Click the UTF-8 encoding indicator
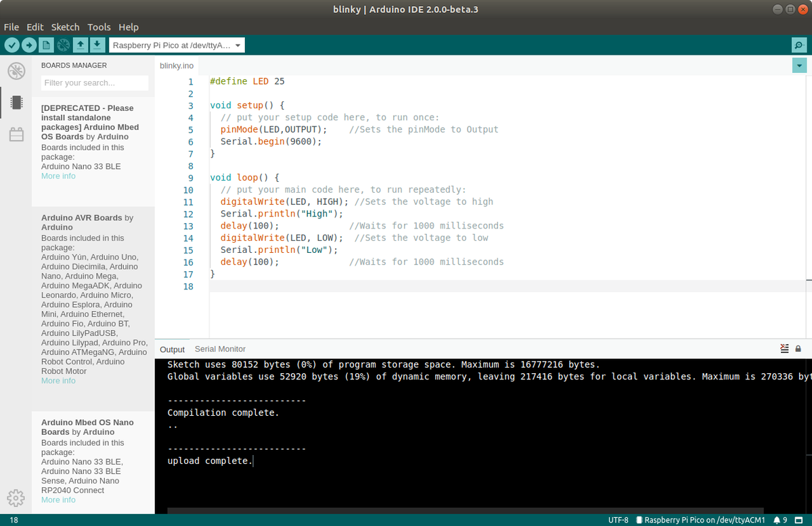812x526 pixels. tap(618, 520)
